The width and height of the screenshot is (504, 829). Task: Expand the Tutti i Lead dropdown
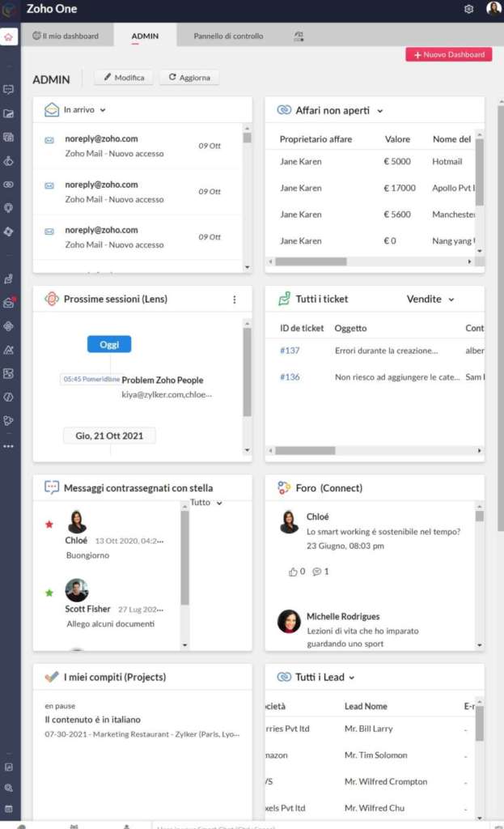tap(352, 678)
